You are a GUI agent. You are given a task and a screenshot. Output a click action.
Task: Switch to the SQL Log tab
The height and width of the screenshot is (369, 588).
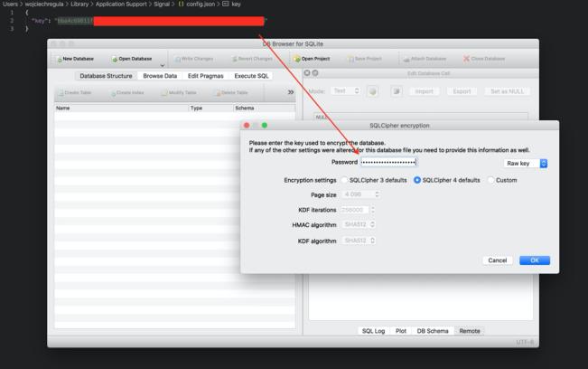(x=373, y=331)
